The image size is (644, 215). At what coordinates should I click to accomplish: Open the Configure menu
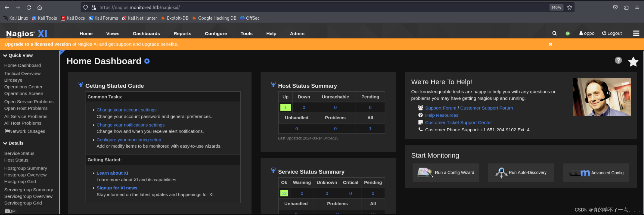[x=216, y=33]
